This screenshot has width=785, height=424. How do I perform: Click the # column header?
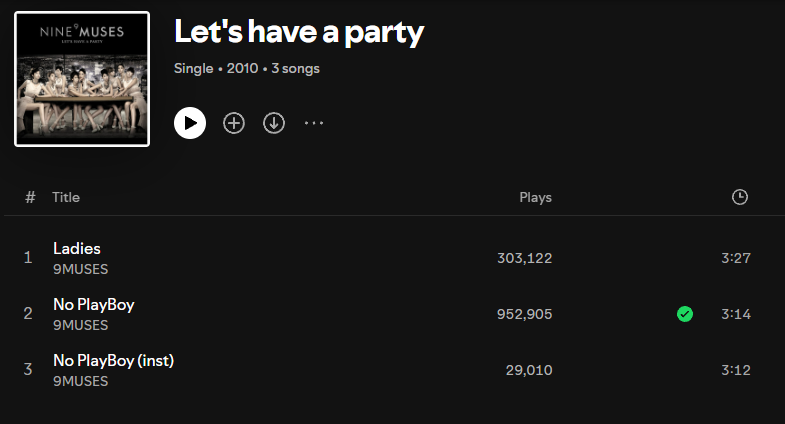click(x=30, y=197)
